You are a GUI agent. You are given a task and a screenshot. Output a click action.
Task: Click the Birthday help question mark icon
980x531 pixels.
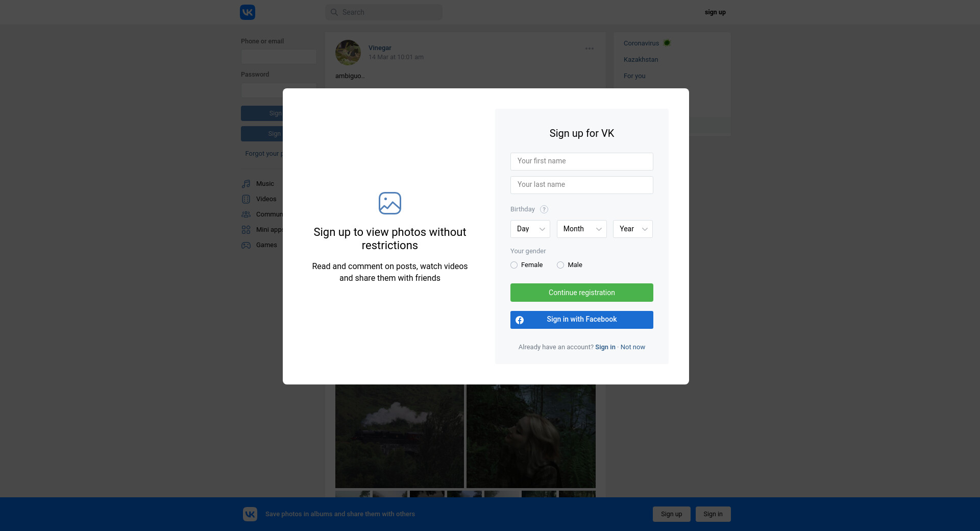pyautogui.click(x=544, y=209)
